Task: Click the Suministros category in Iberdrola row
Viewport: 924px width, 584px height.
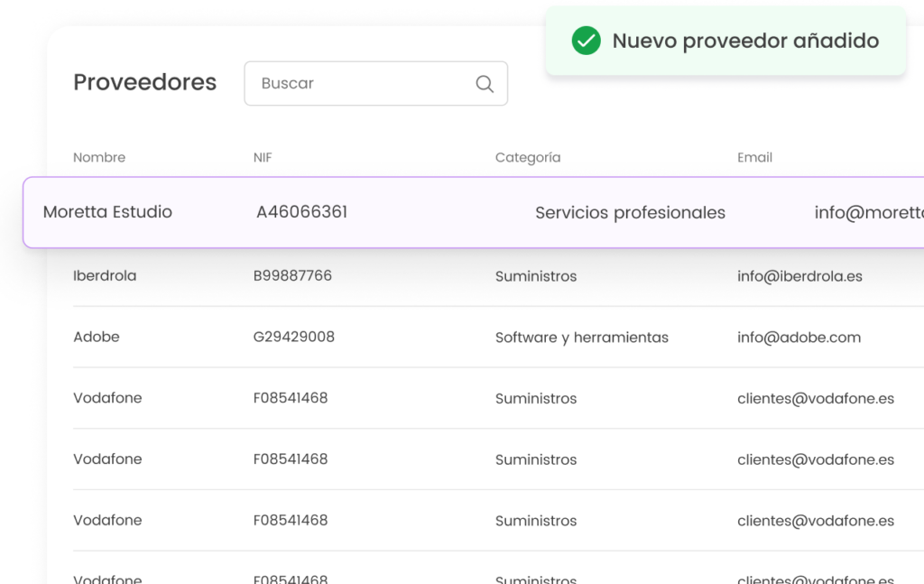Action: coord(536,276)
